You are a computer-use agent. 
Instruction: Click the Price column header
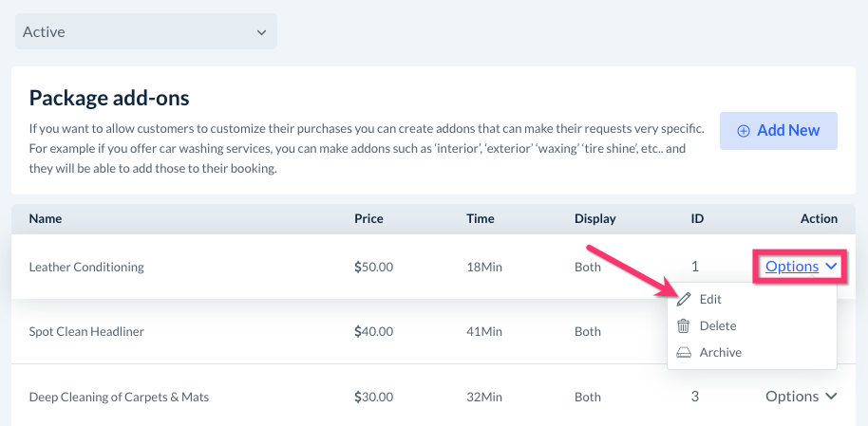[x=368, y=218]
